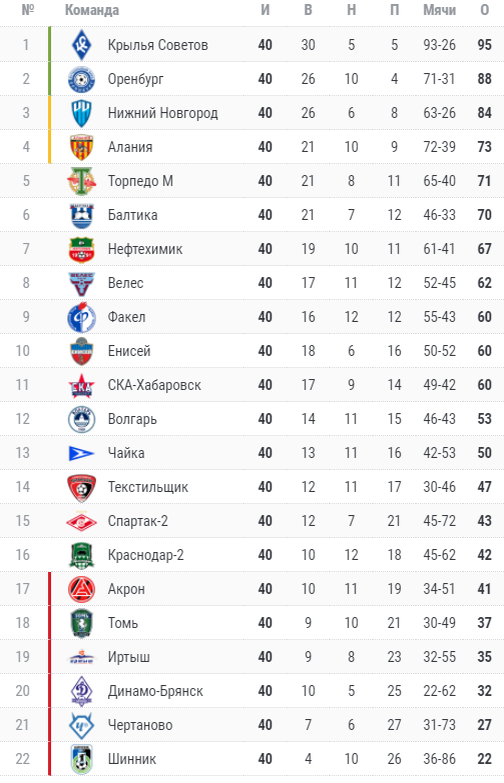Select the Краснодар-2 team name
The width and height of the screenshot is (504, 783).
[x=146, y=555]
